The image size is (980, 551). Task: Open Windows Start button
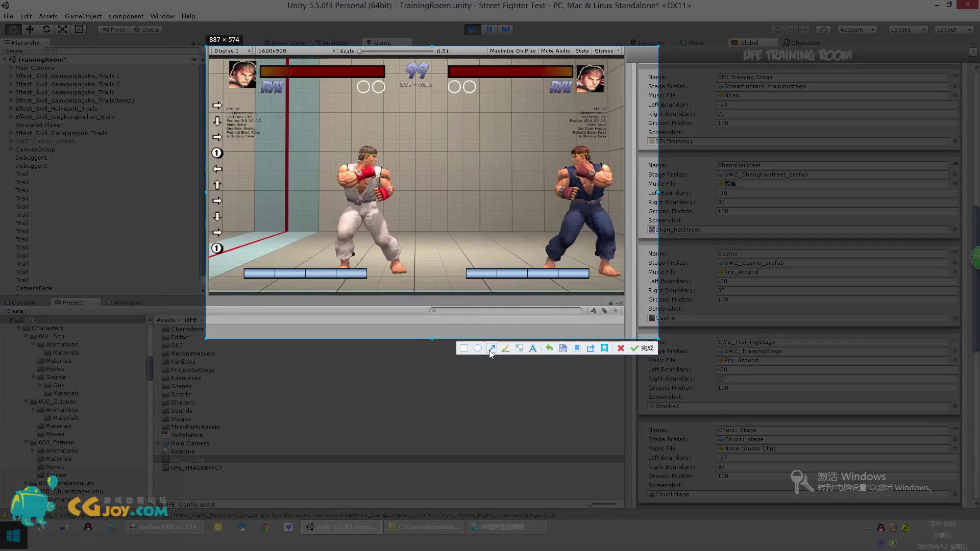(x=13, y=536)
